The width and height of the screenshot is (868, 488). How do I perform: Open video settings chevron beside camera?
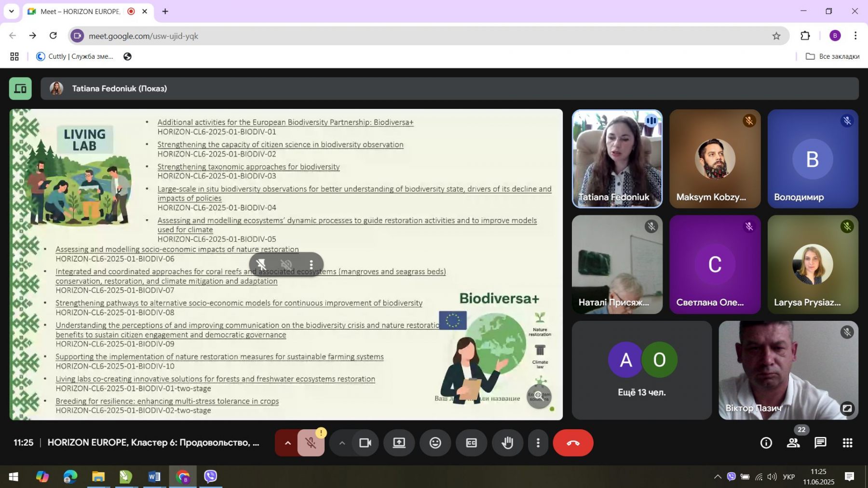tap(342, 443)
